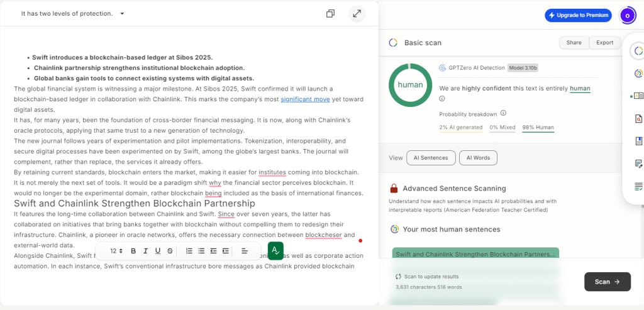Screen dimensions: 644x310
Task: Apply italic formatting
Action: pos(145,251)
